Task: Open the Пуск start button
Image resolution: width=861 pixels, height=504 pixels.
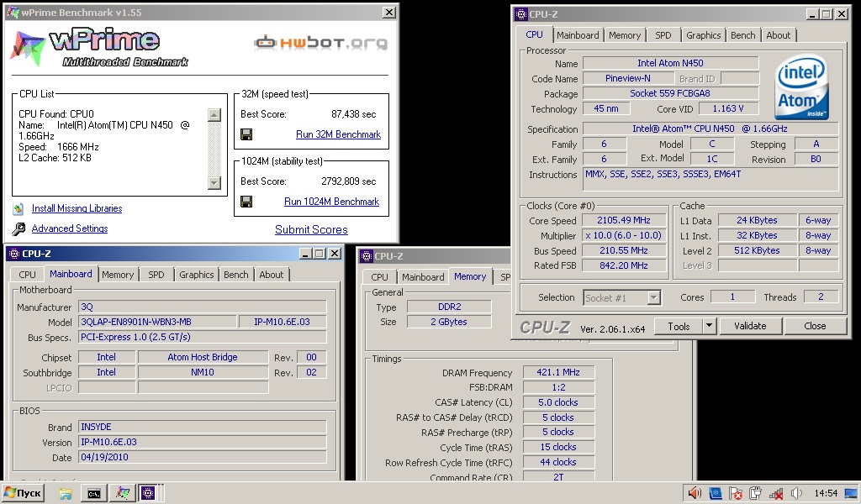Action: 23,493
